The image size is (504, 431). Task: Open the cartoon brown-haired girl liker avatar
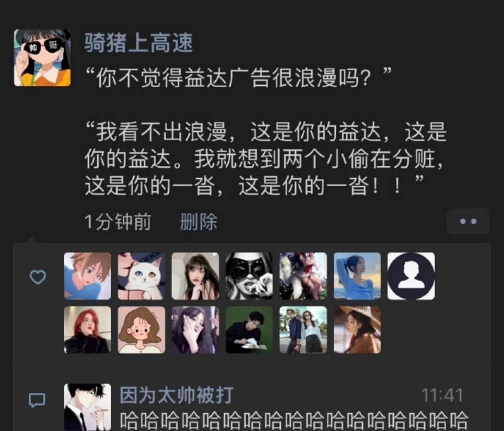142,330
